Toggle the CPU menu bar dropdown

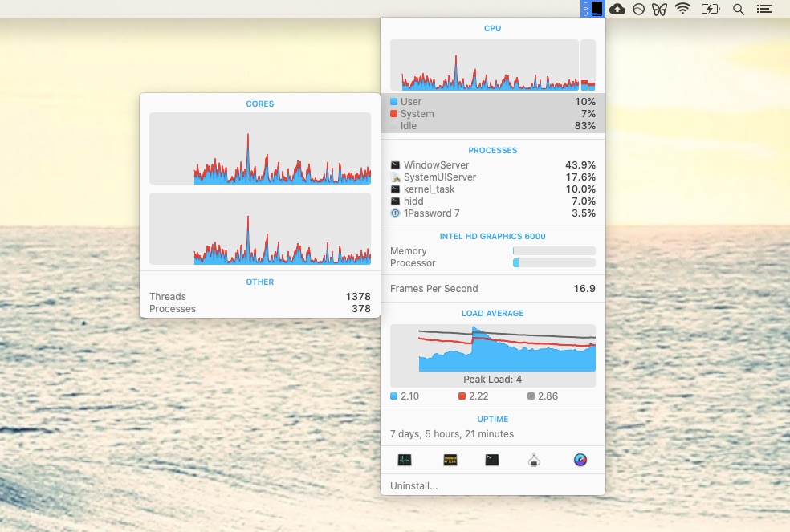point(592,9)
